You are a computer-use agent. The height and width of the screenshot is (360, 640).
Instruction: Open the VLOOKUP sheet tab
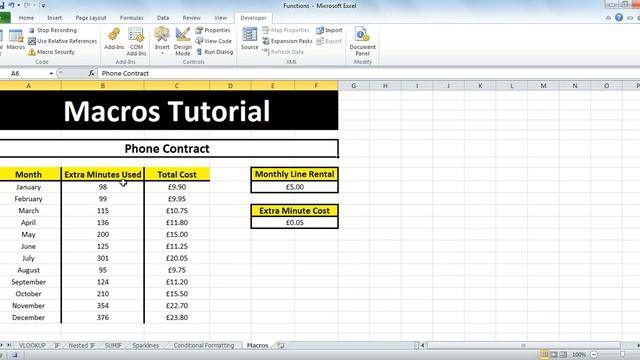click(x=32, y=345)
